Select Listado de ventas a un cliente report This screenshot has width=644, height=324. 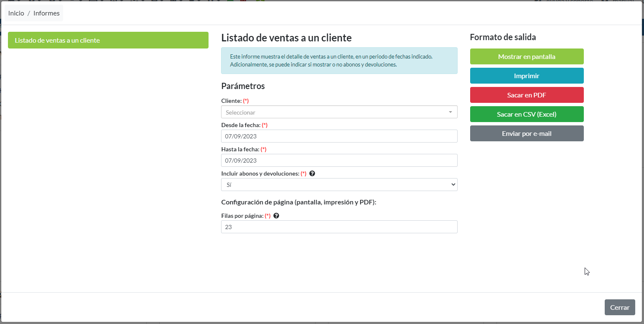[x=108, y=40]
